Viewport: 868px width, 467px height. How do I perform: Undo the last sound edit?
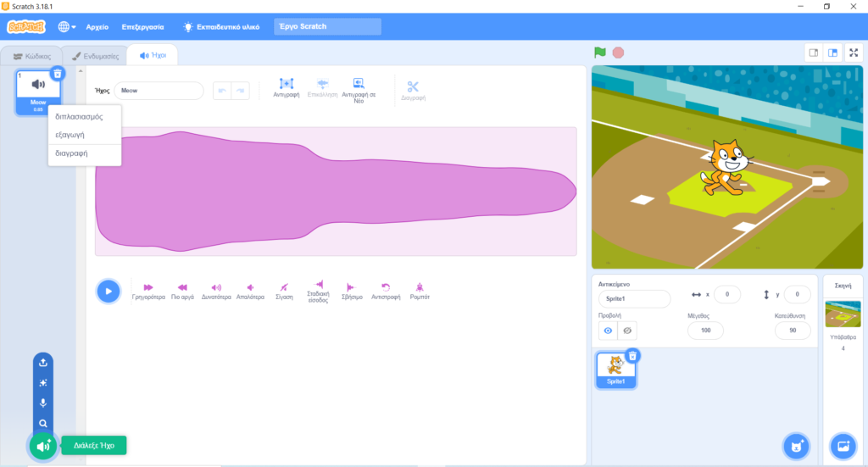click(x=222, y=90)
